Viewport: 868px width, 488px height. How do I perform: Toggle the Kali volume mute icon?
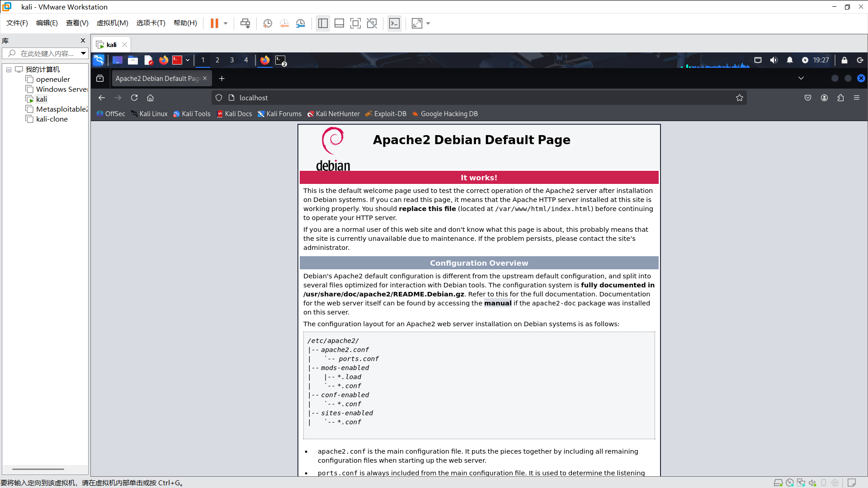(x=774, y=60)
